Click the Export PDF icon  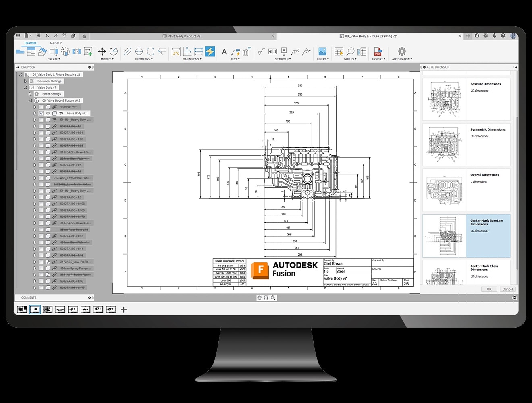[x=378, y=52]
